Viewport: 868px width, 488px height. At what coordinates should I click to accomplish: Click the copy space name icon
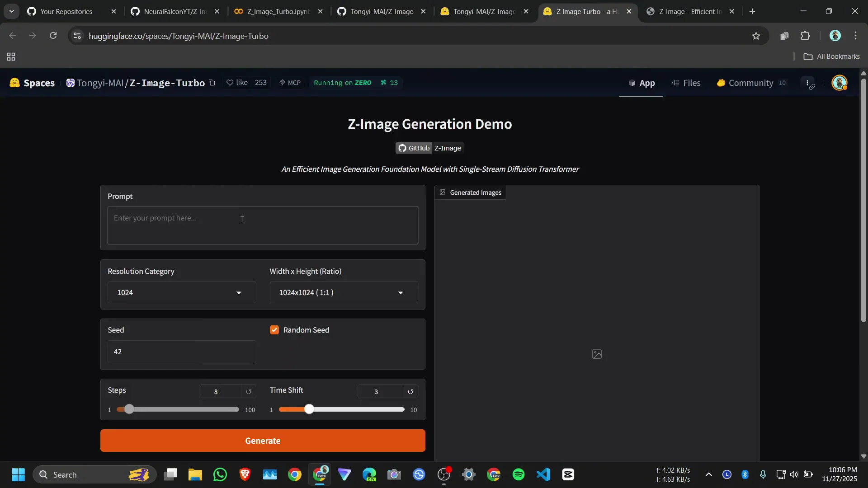coord(212,83)
